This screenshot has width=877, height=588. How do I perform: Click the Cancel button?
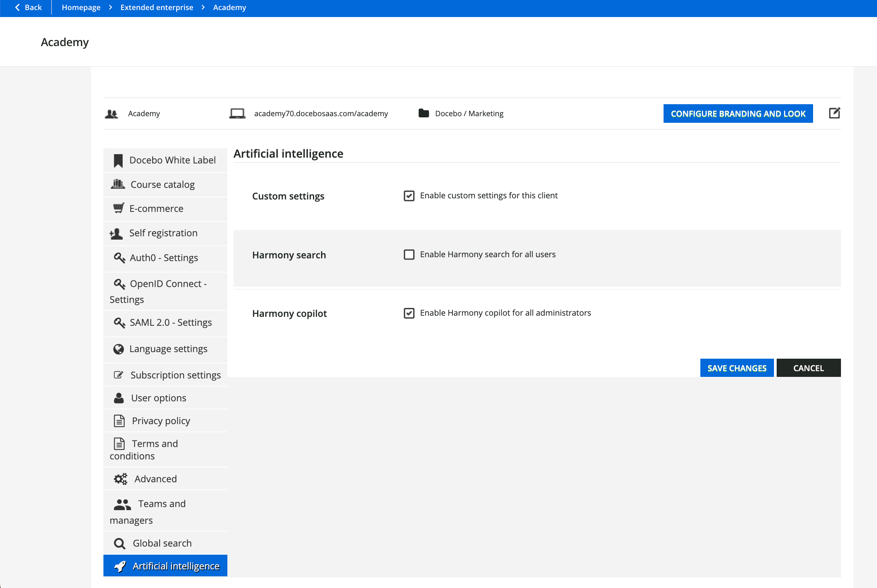[x=808, y=368]
